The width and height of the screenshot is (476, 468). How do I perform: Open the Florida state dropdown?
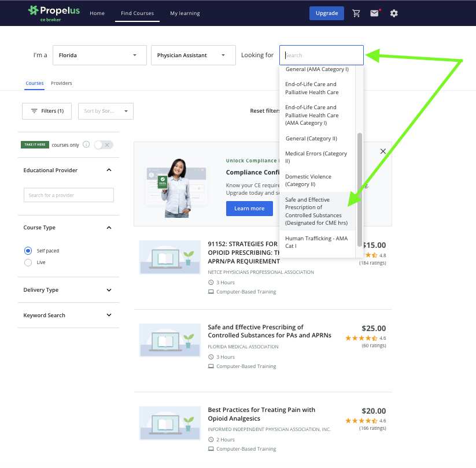(98, 55)
